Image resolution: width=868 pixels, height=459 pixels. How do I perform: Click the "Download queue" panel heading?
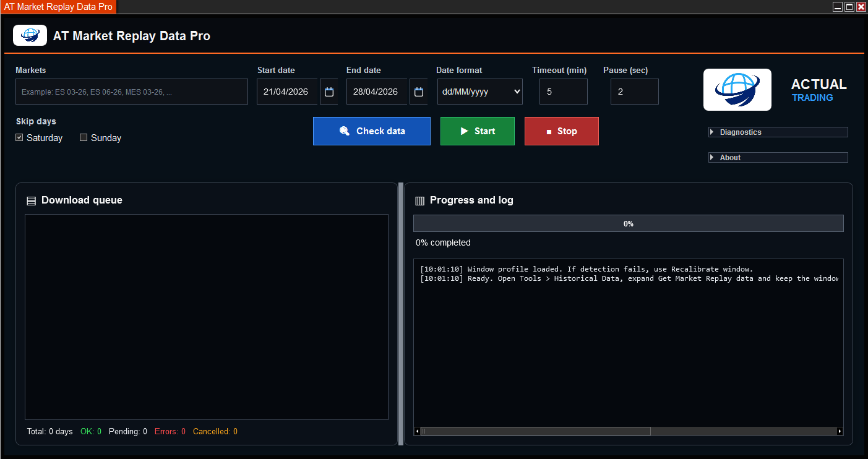coord(82,200)
